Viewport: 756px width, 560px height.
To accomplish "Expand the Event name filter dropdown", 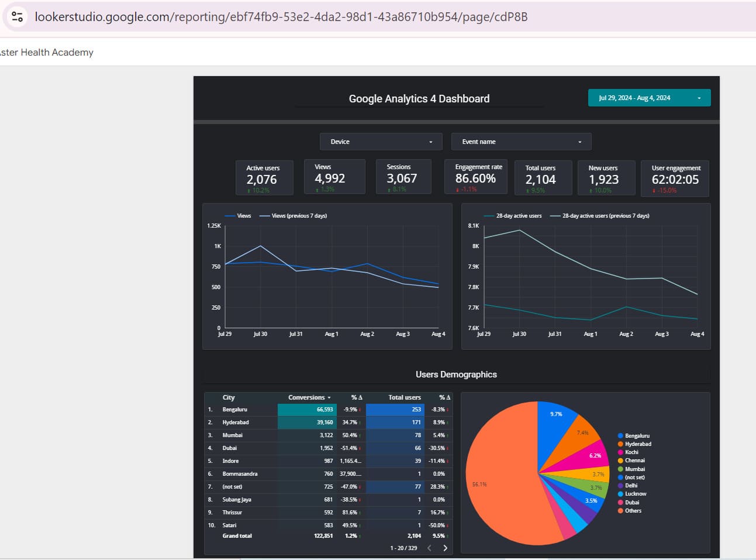I will pos(521,142).
